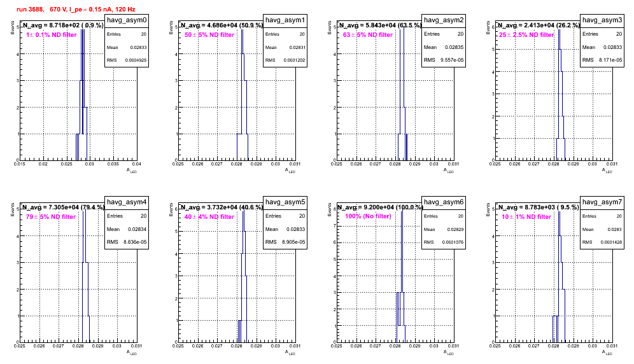Screen dimensions: 634x364
Task: Click the RMS value 8.171e-05
Action: 610,60
